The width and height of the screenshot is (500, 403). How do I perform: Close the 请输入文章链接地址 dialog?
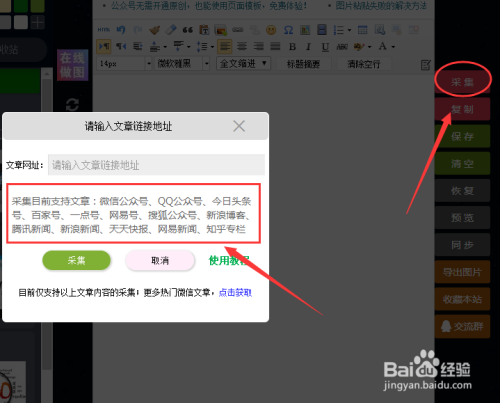tap(239, 126)
